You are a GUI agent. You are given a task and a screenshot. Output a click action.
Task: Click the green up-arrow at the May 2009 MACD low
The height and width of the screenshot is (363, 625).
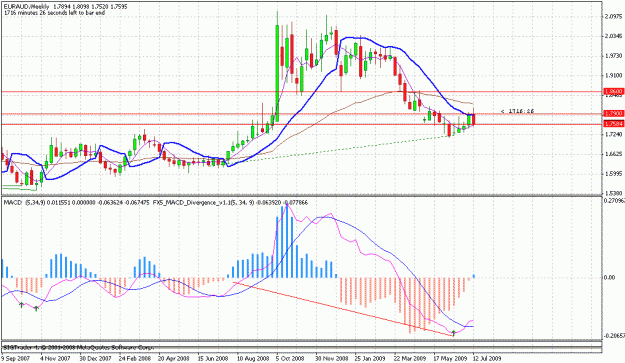(x=454, y=332)
